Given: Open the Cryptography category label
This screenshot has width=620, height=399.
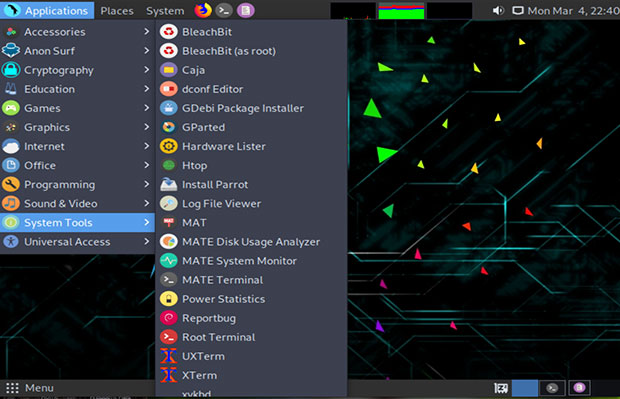Looking at the screenshot, I should [x=59, y=70].
